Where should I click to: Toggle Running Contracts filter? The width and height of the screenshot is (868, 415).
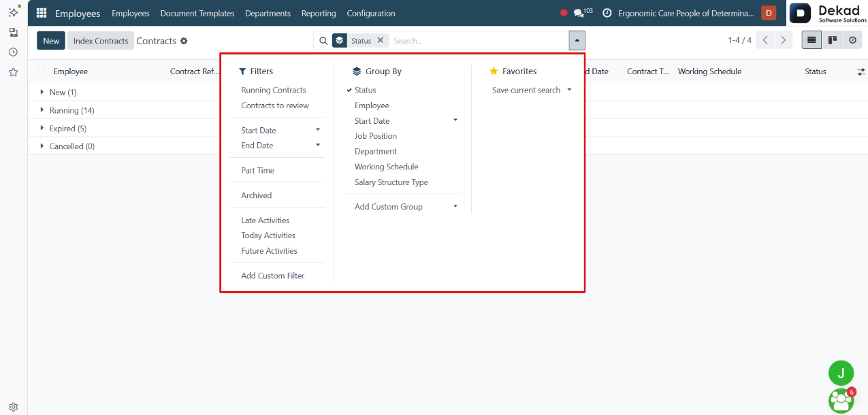[274, 90]
